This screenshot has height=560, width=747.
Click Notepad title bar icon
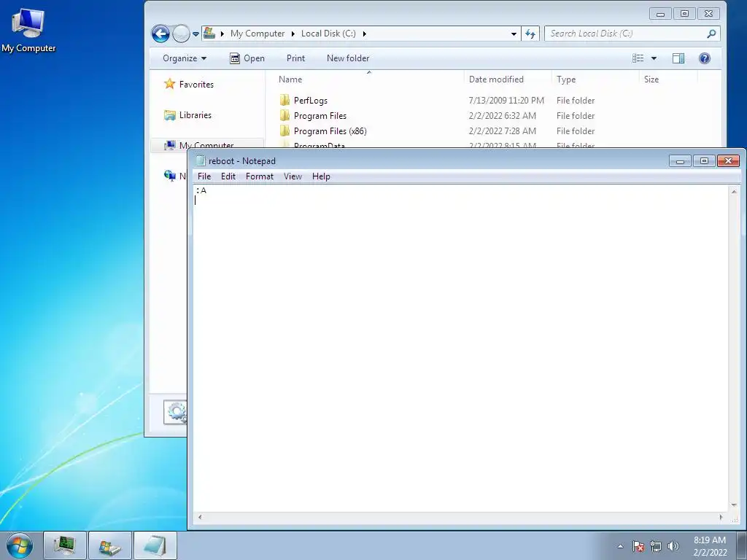click(201, 161)
